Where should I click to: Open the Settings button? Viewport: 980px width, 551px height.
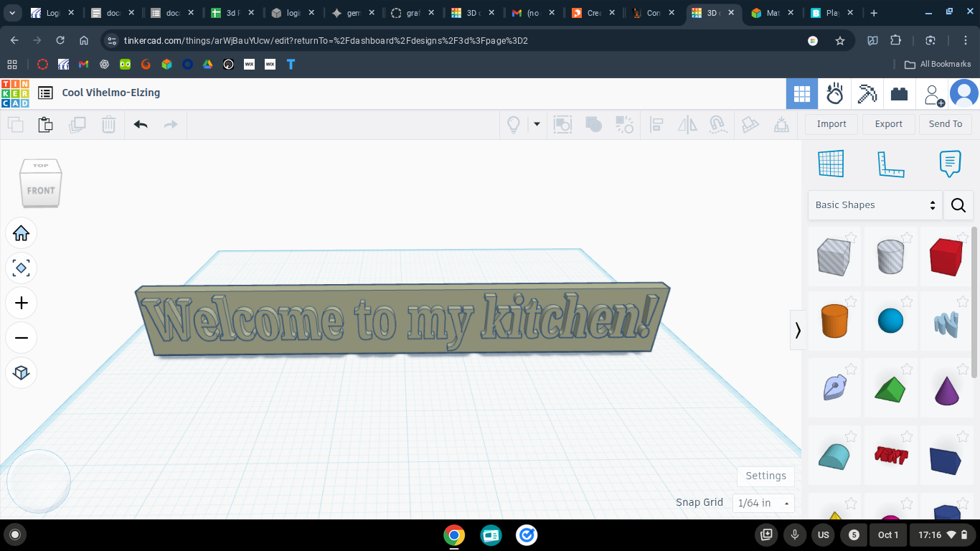point(765,476)
